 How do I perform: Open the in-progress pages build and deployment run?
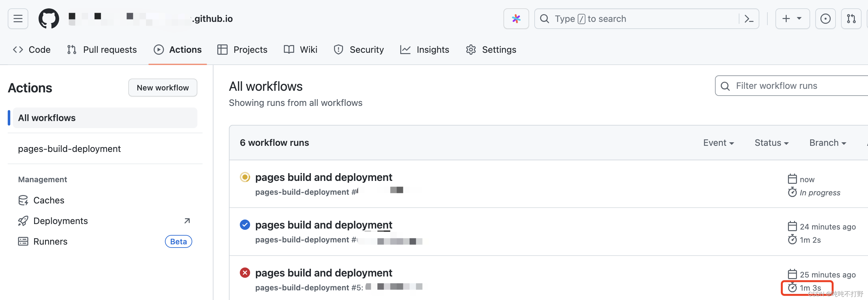tap(323, 177)
